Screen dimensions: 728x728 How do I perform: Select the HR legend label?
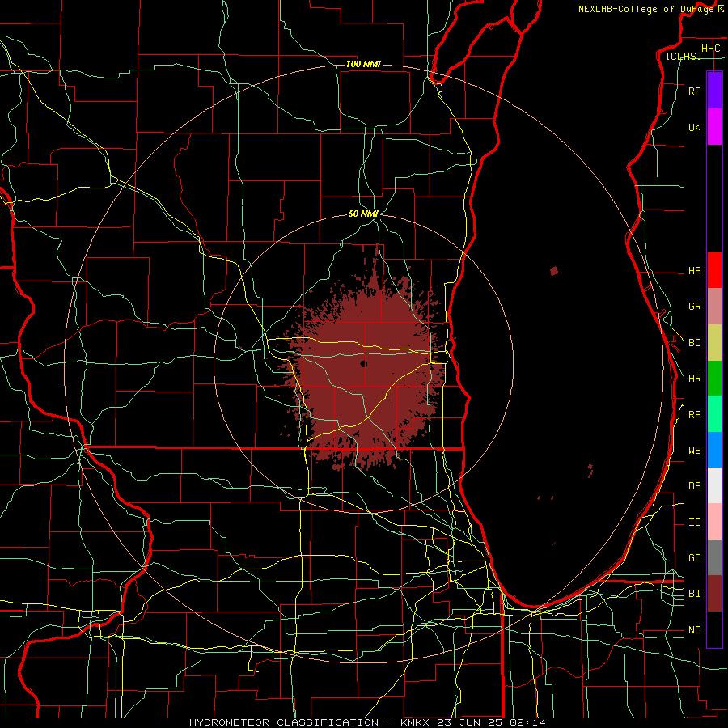(x=694, y=379)
